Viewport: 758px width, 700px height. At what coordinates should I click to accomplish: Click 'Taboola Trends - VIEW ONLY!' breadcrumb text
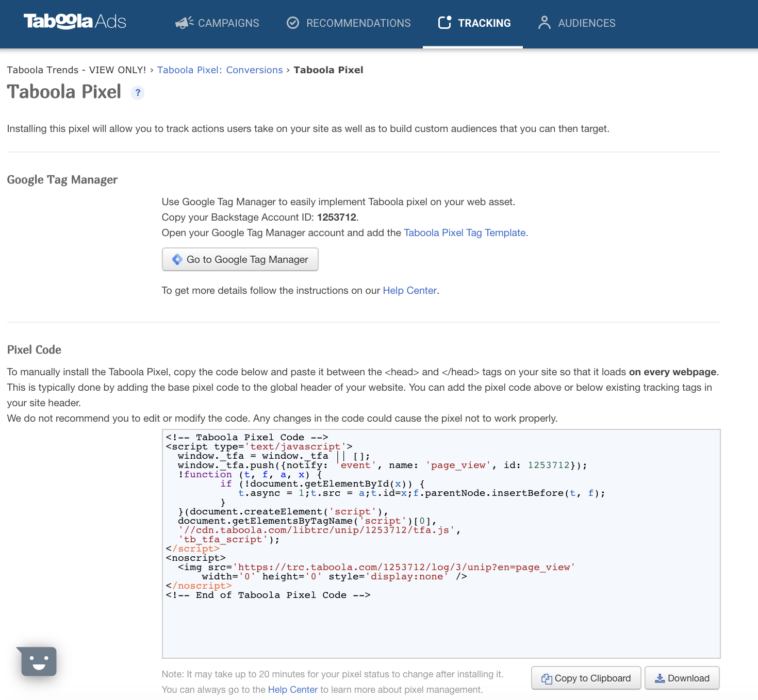pyautogui.click(x=77, y=70)
